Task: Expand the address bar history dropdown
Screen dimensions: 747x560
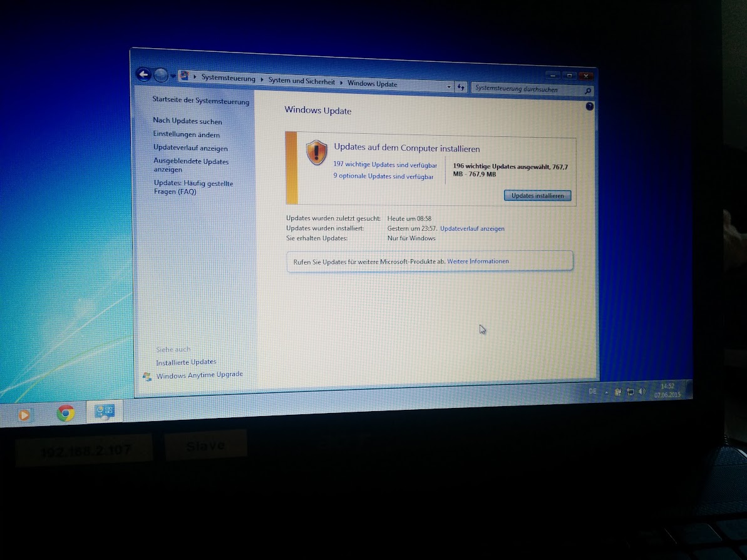Action: 449,87
